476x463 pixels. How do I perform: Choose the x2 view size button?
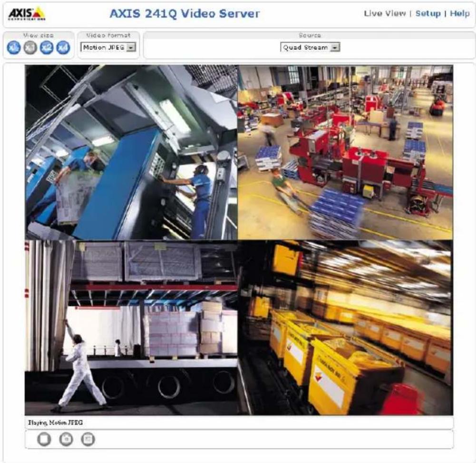click(47, 48)
